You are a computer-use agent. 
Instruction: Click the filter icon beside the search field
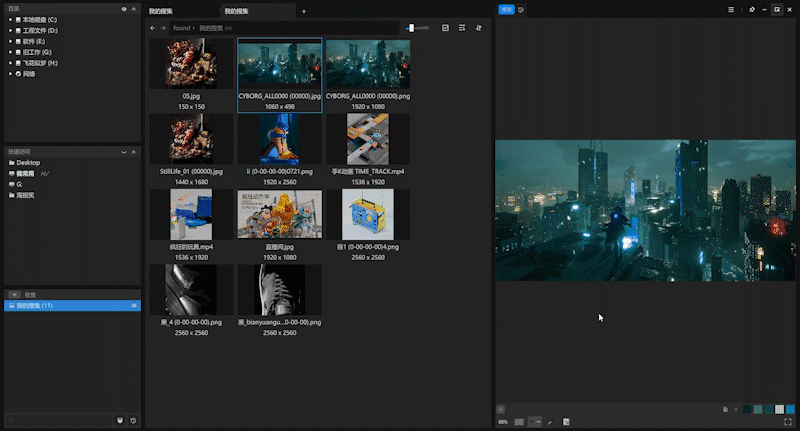[x=120, y=421]
